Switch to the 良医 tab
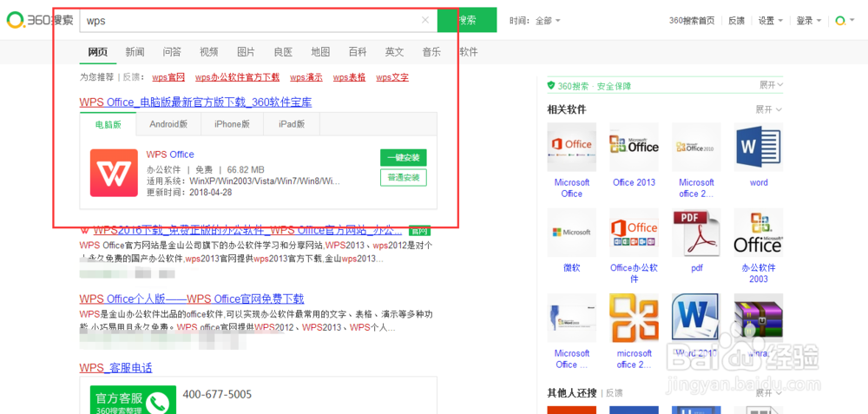This screenshot has width=868, height=414. pyautogui.click(x=283, y=52)
